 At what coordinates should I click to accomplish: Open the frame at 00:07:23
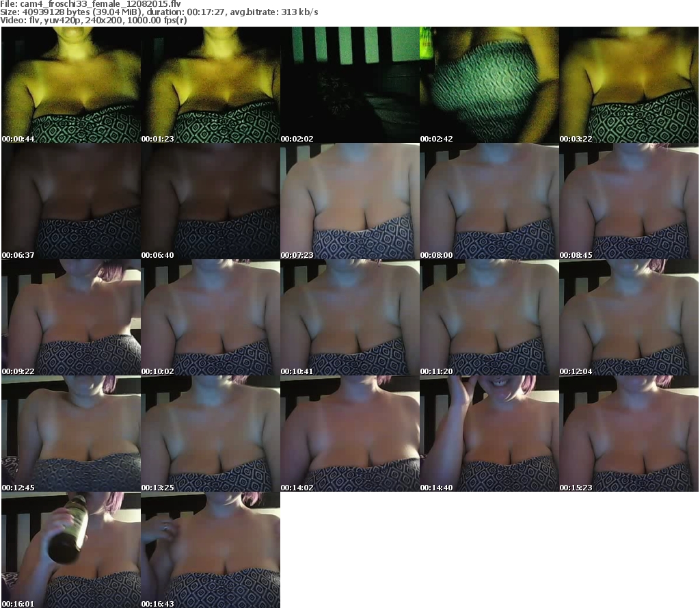(x=350, y=201)
